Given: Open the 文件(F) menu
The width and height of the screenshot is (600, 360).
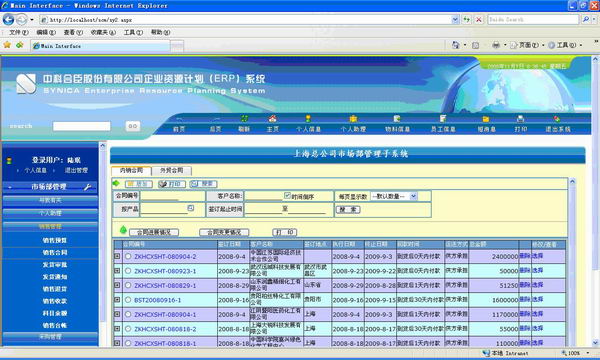Looking at the screenshot, I should [x=18, y=33].
